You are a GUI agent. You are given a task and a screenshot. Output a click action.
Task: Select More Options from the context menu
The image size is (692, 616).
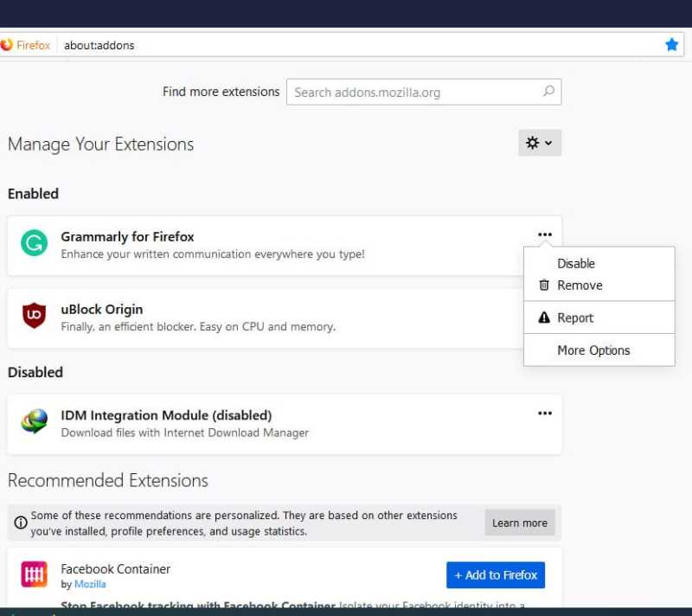593,350
